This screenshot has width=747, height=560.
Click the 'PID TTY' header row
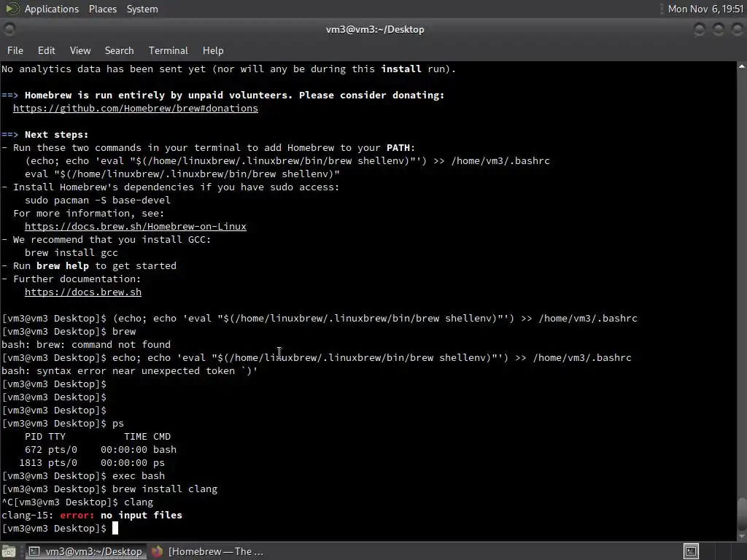tap(98, 436)
